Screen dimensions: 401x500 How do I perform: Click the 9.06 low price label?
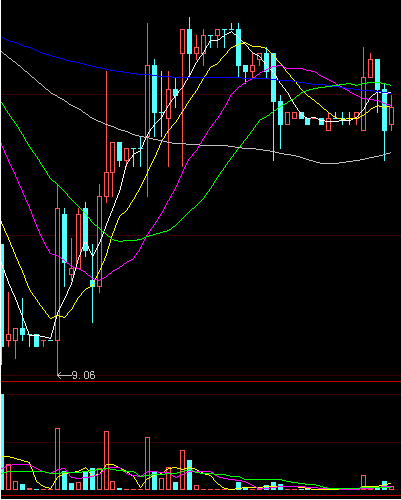pos(84,375)
